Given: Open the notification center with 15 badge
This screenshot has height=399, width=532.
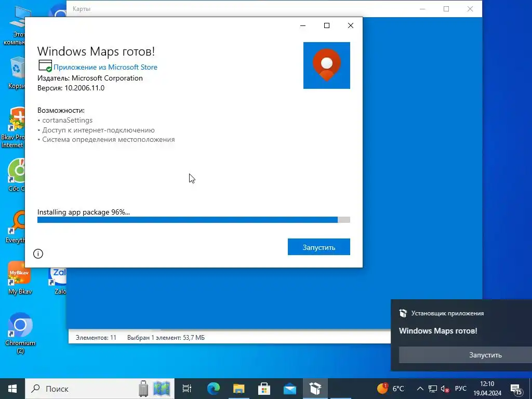Looking at the screenshot, I should click(x=516, y=389).
